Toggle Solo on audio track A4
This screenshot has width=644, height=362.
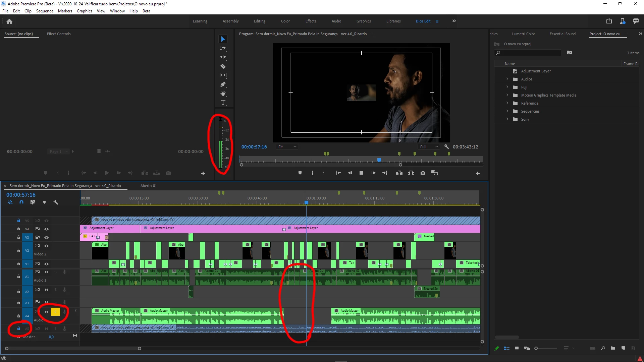(55, 312)
